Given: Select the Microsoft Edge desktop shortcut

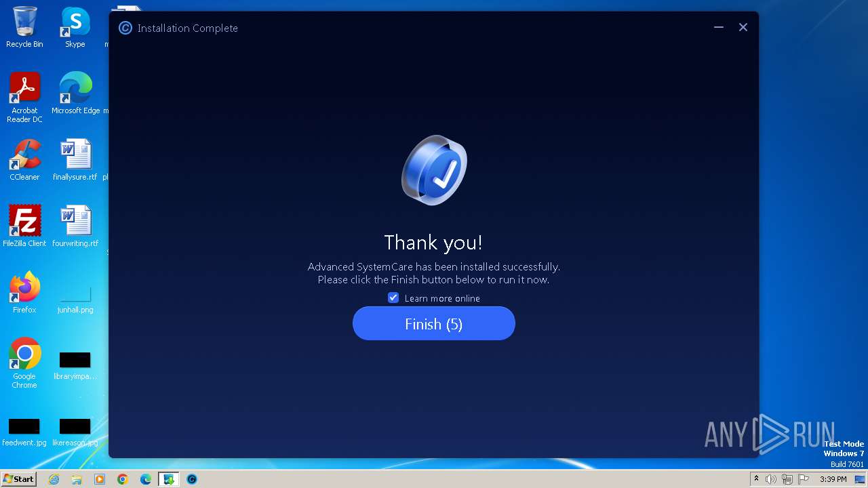Looking at the screenshot, I should pos(75,94).
